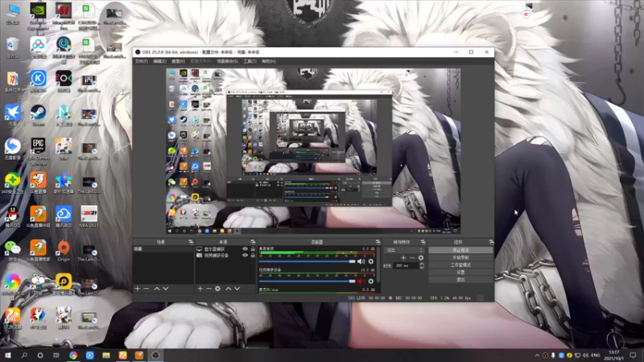Undock the Scenes panel via its float icon
The width and height of the screenshot is (644, 362).
191,242
